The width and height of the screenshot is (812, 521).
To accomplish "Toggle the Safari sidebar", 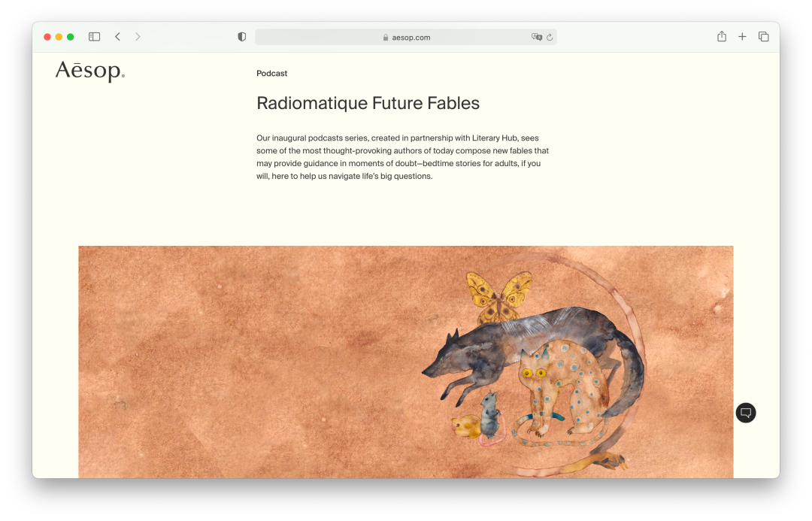I will click(x=94, y=37).
